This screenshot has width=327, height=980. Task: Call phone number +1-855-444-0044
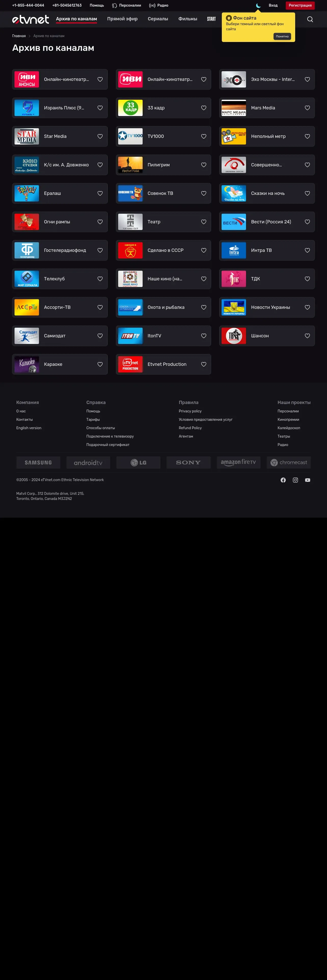coord(28,5)
